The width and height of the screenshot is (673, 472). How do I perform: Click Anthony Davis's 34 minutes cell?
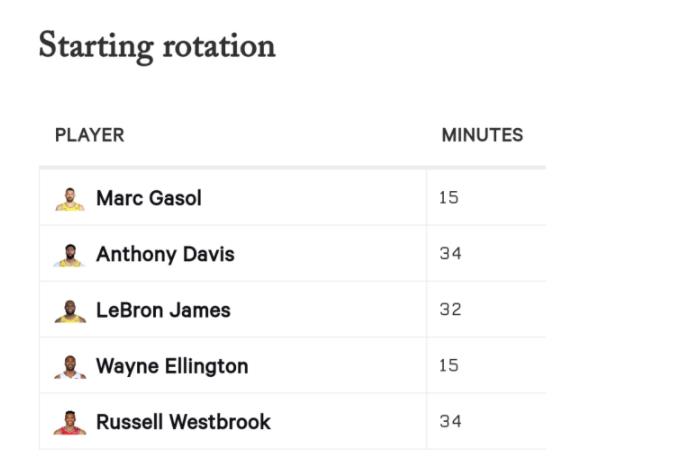click(x=486, y=253)
